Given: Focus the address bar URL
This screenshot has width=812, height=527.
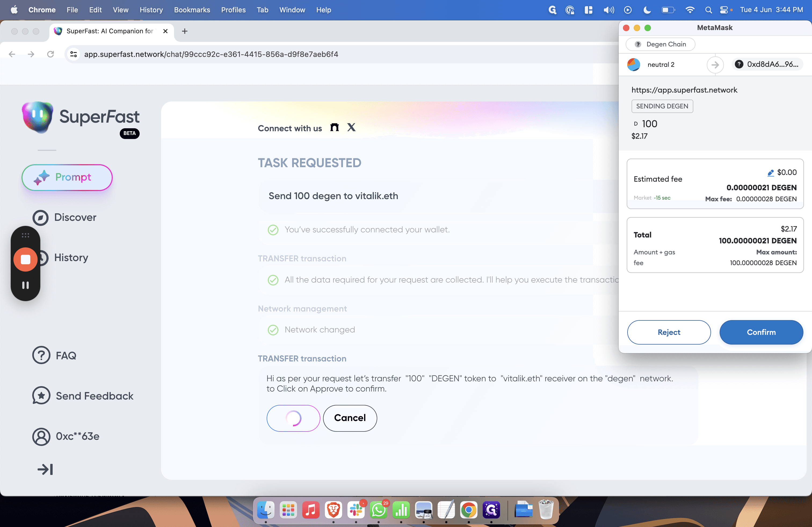Looking at the screenshot, I should pos(211,54).
